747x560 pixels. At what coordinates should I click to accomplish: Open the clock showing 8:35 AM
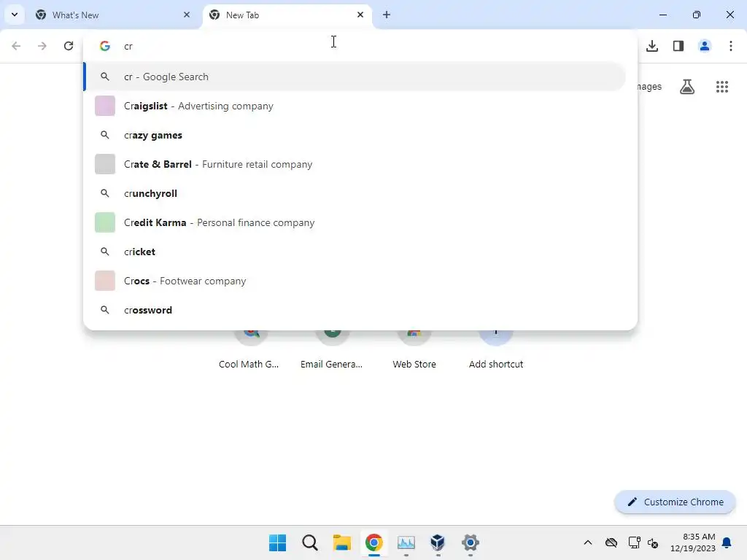pyautogui.click(x=693, y=542)
